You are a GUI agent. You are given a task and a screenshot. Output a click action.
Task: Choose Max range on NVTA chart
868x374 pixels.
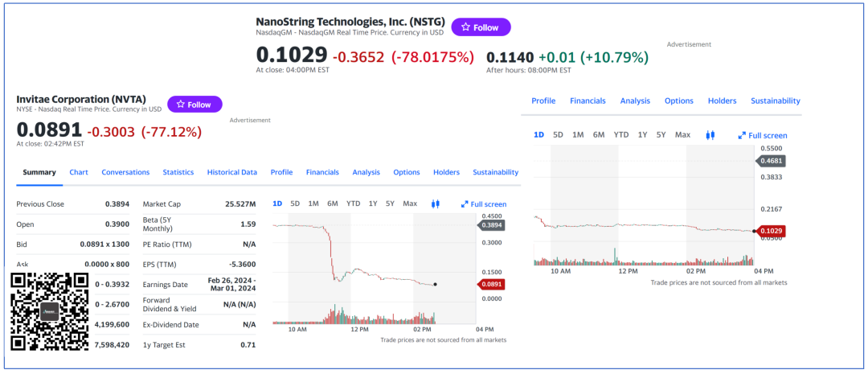click(410, 203)
